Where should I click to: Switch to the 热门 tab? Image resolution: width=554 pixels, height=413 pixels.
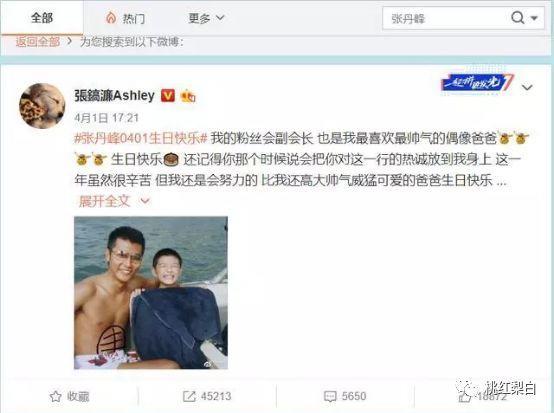(x=125, y=18)
